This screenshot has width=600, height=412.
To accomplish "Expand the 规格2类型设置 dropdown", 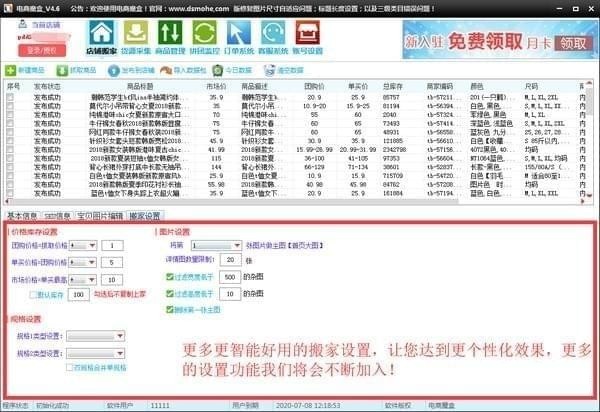I will [x=95, y=353].
